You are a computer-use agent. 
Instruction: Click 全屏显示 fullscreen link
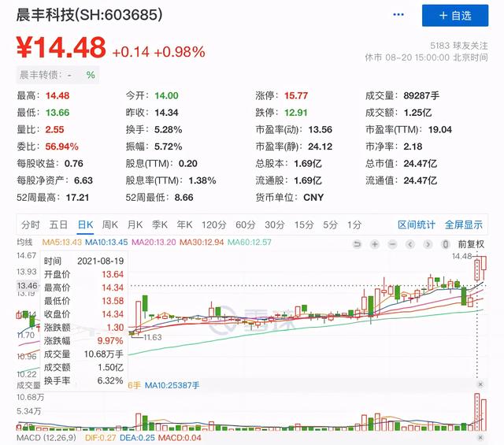click(x=464, y=224)
